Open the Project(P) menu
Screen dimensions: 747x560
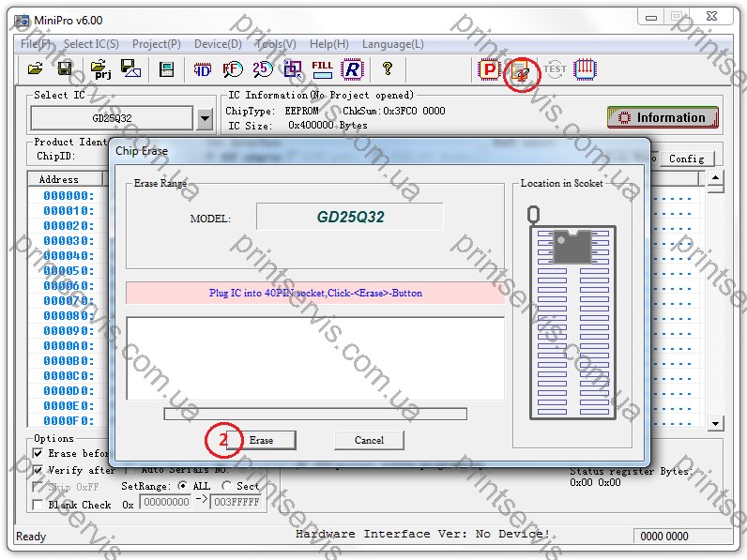click(x=157, y=44)
